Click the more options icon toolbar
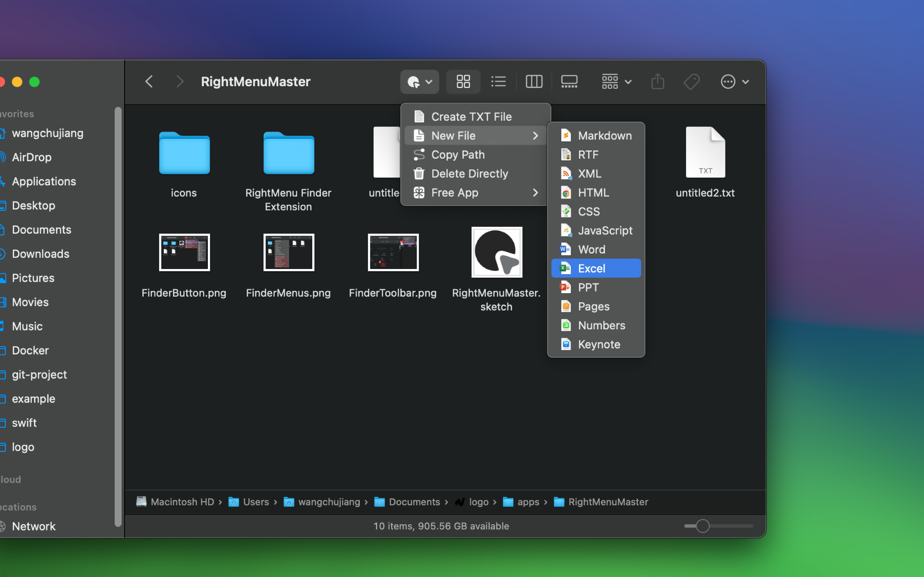924x577 pixels. coord(728,81)
